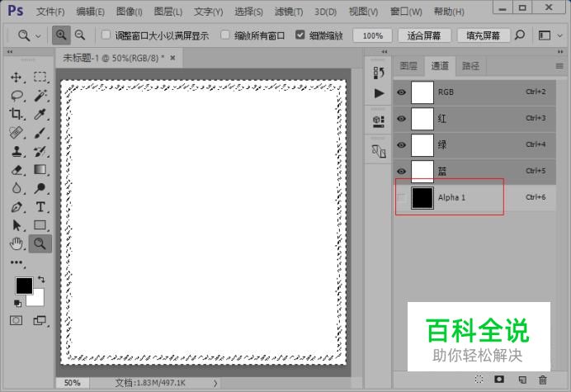Click the 填充屏幕 button
The width and height of the screenshot is (571, 392).
coord(484,35)
